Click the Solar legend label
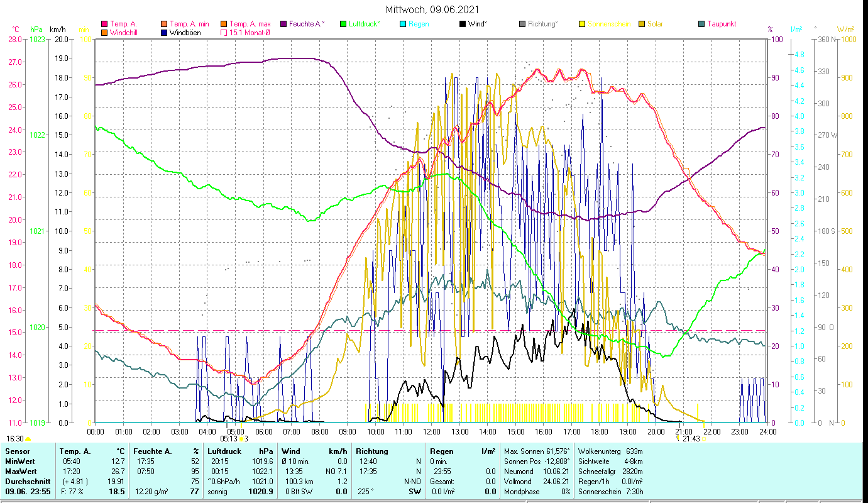This screenshot has height=503, width=868. [x=656, y=24]
